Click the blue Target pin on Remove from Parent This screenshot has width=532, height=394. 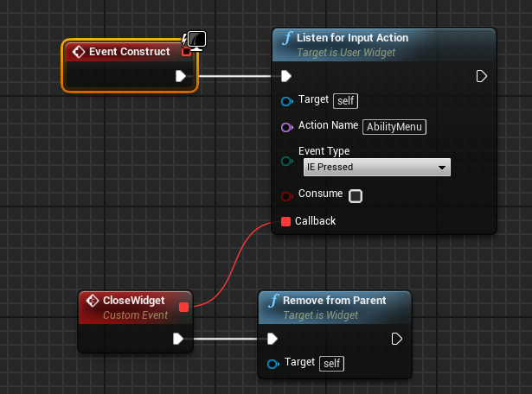point(272,364)
